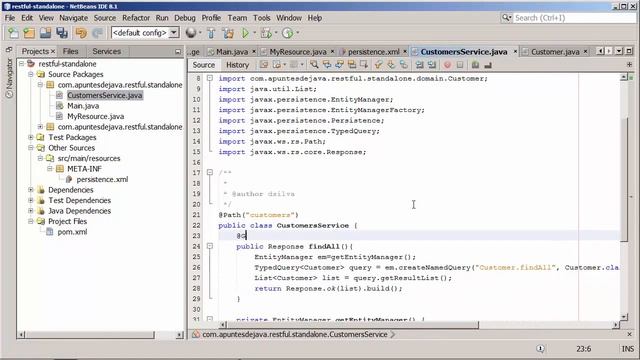This screenshot has height=360, width=640.
Task: Expand the Test Dependencies node
Action: [31, 200]
